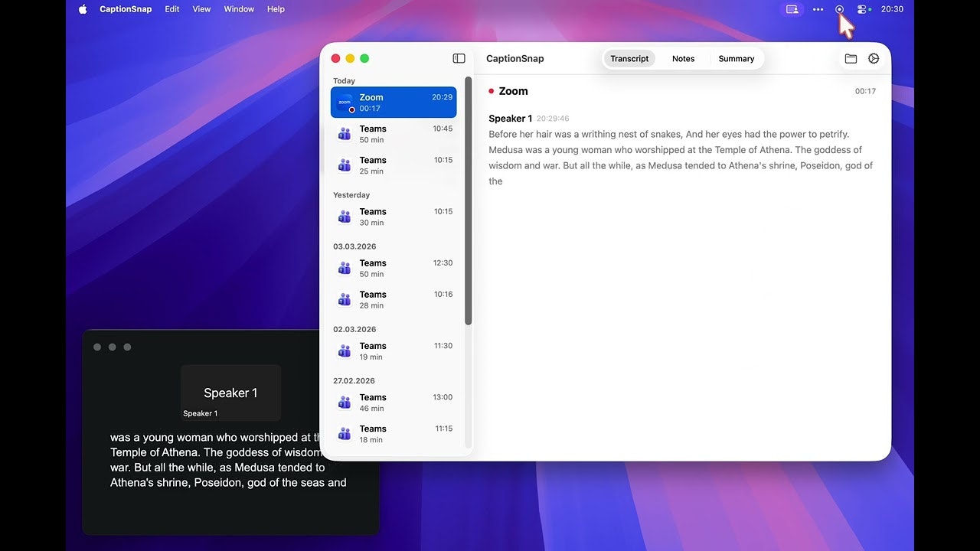This screenshot has height=551, width=980.
Task: Select the Teams 19 min session
Action: coord(394,350)
